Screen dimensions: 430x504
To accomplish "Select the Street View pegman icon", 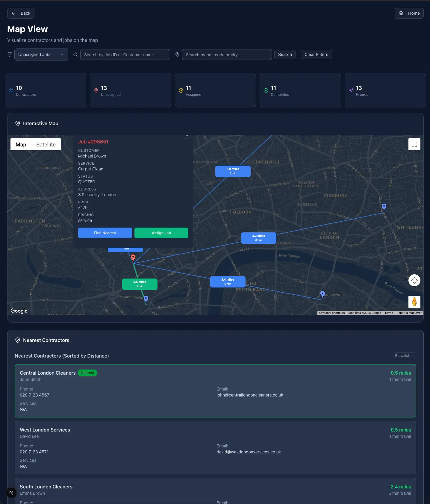I will coord(414,302).
